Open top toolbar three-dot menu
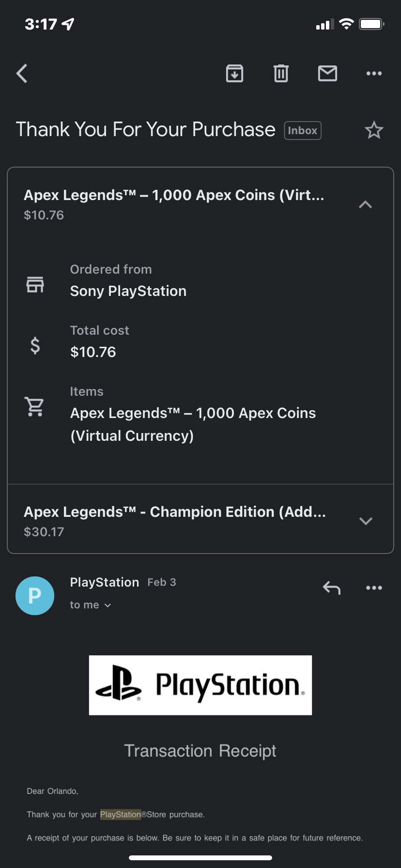Screen dimensions: 401x868 [x=374, y=74]
